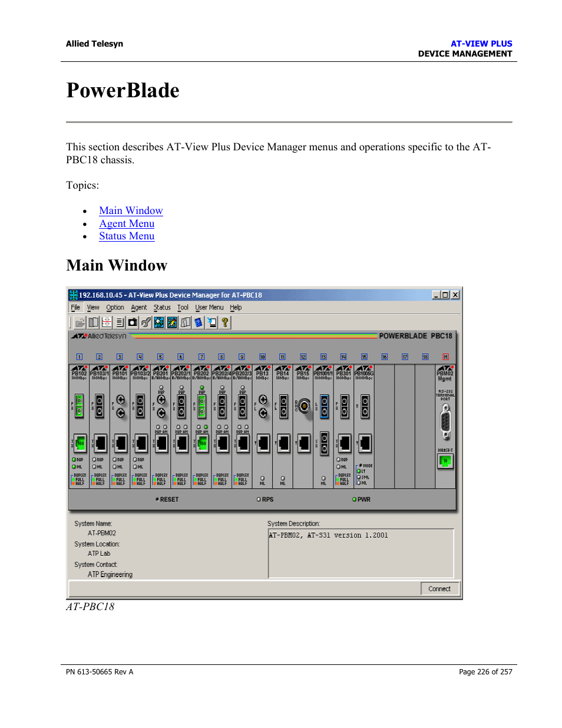562x728 pixels.
Task: Click the AT-VIEW PLUS header text
Action: click(x=481, y=44)
